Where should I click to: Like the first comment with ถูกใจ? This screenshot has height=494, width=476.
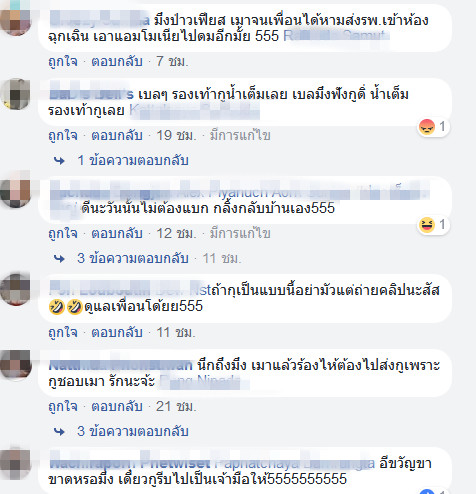[63, 62]
